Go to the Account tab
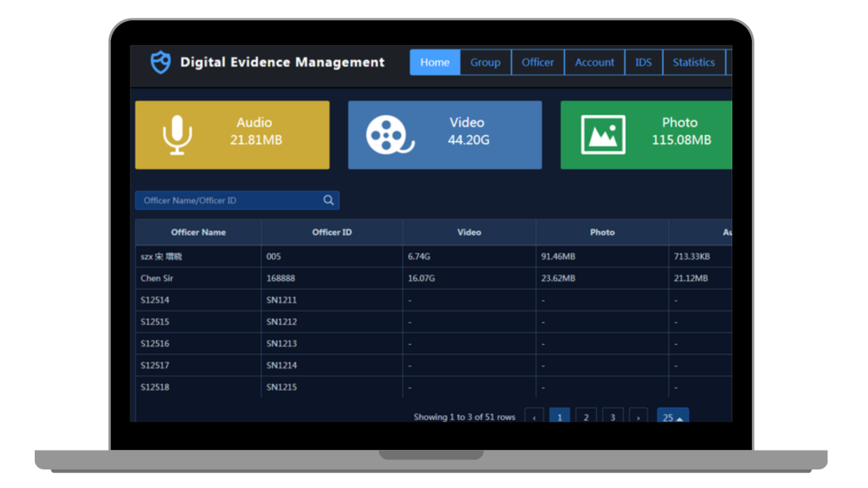The image size is (868, 488). tap(594, 63)
